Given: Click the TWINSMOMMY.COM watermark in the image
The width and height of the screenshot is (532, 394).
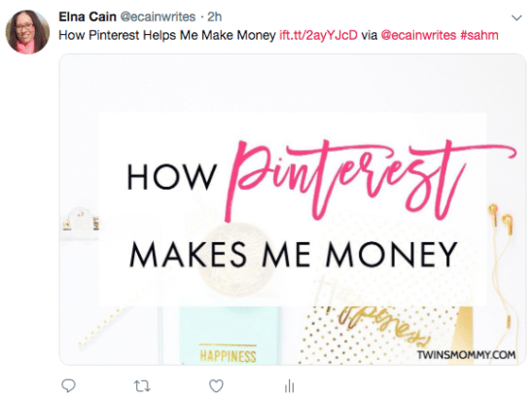Looking at the screenshot, I should (466, 355).
